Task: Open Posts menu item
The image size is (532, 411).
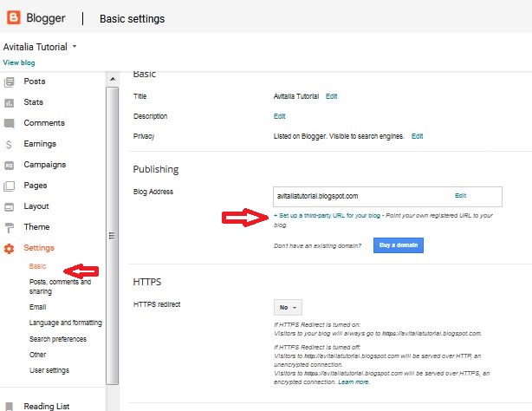Action: click(35, 82)
